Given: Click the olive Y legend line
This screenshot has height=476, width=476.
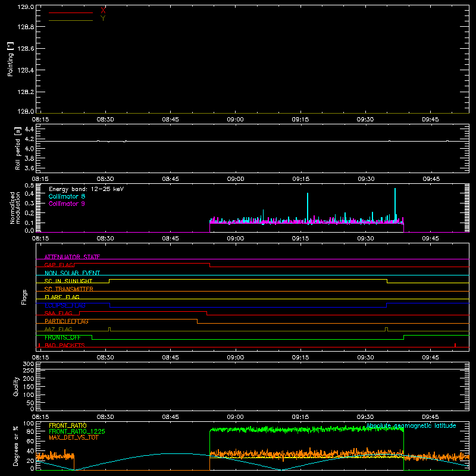Looking at the screenshot, I should tap(71, 20).
